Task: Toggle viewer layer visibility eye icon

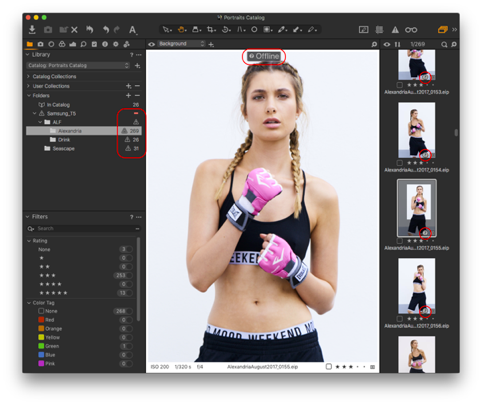Action: (x=152, y=44)
